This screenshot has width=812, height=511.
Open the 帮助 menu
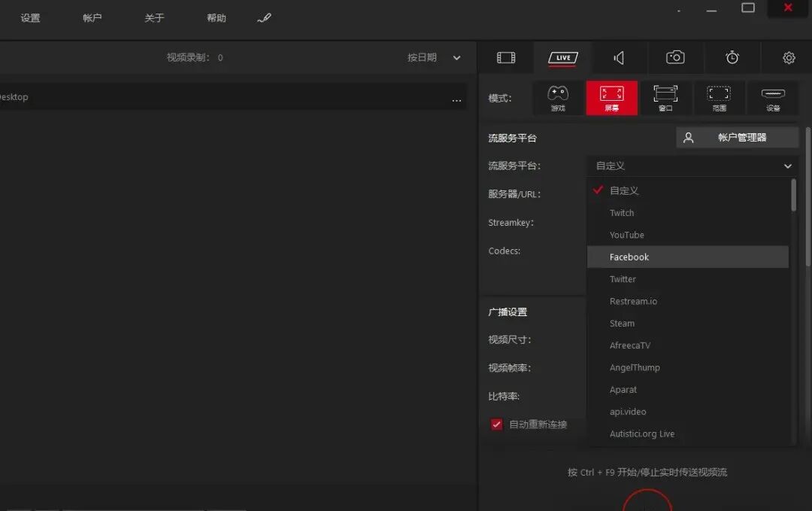tap(217, 18)
